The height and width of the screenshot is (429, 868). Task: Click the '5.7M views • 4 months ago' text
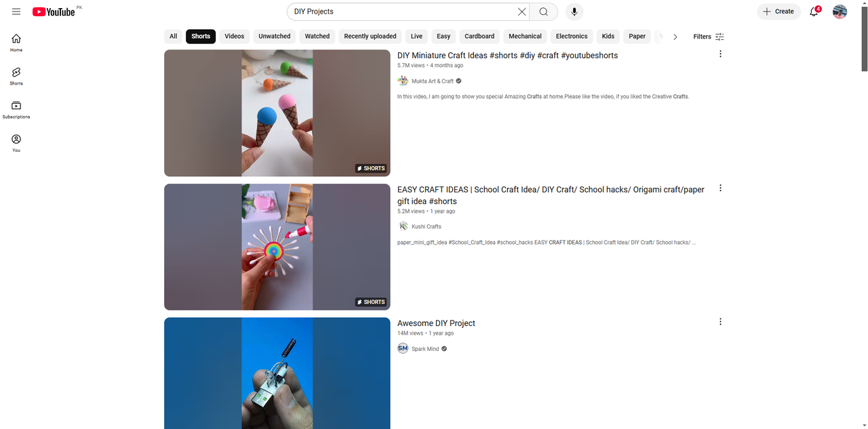coord(430,66)
